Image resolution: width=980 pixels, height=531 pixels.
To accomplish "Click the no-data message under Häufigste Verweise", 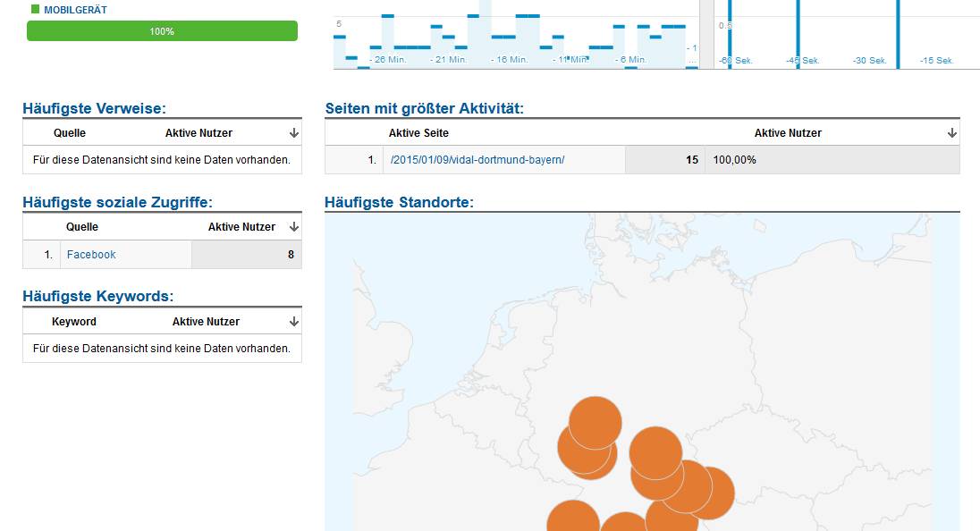I will pos(162,160).
